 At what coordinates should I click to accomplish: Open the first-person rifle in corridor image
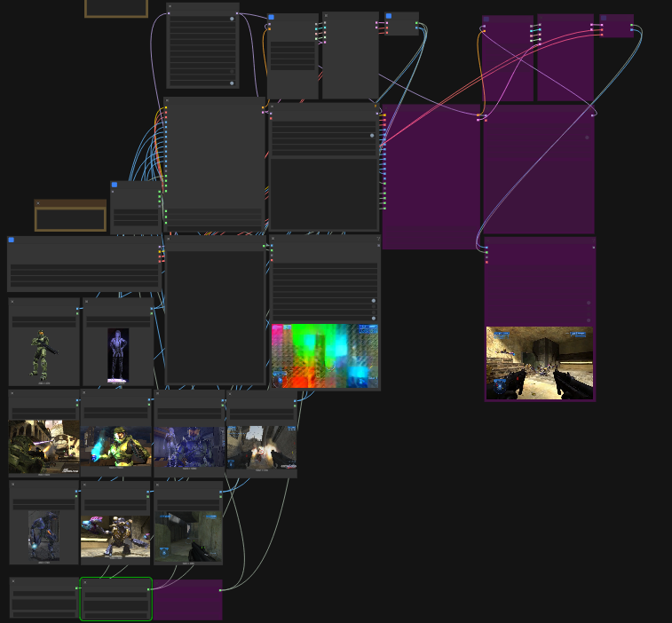(x=188, y=536)
